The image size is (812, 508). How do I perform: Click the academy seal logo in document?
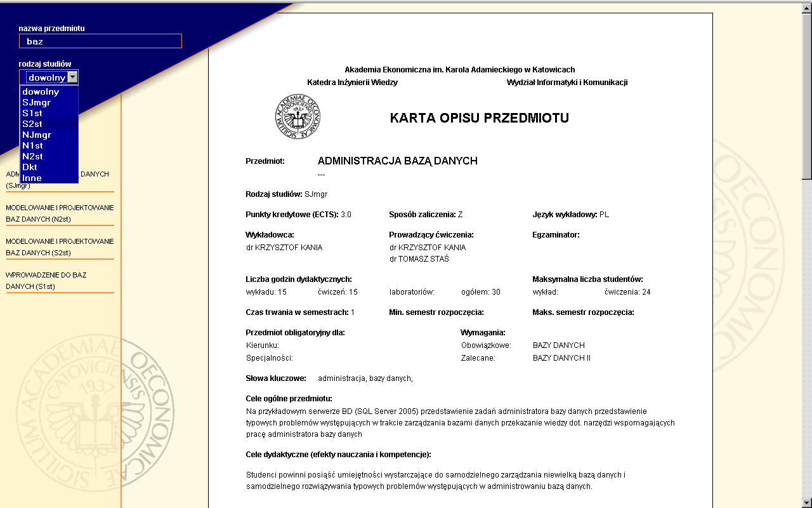tap(298, 117)
